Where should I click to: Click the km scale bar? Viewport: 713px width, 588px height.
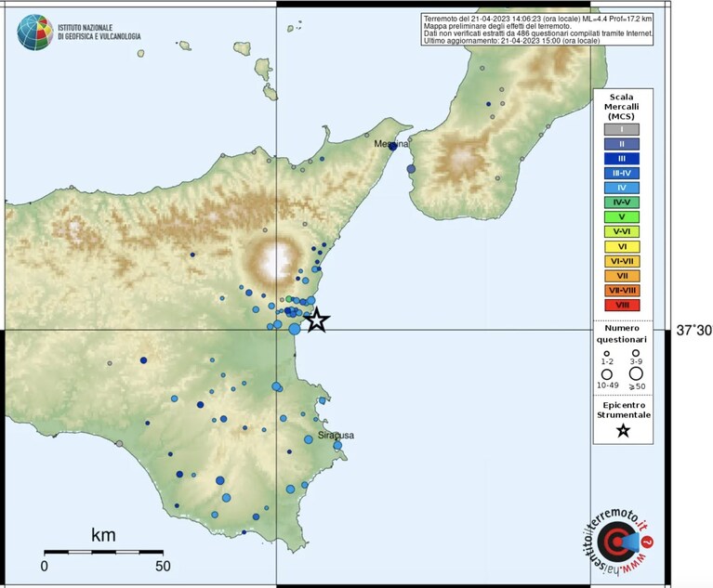pos(104,552)
